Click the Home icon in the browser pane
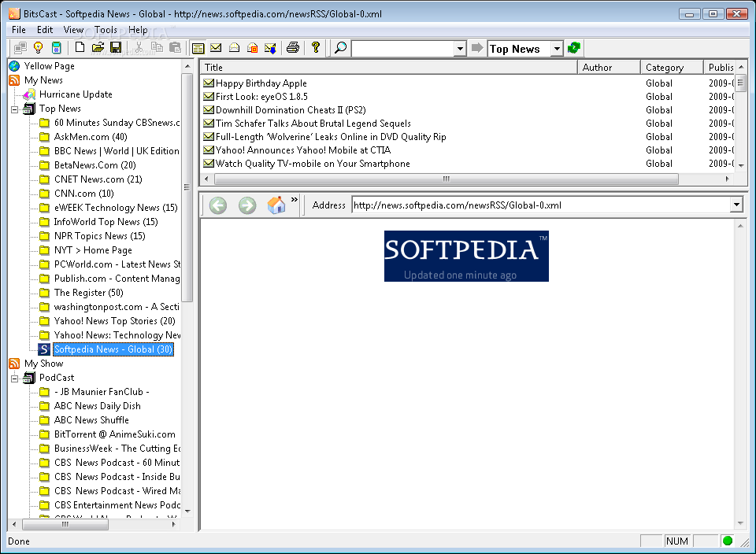The width and height of the screenshot is (756, 554). point(275,205)
